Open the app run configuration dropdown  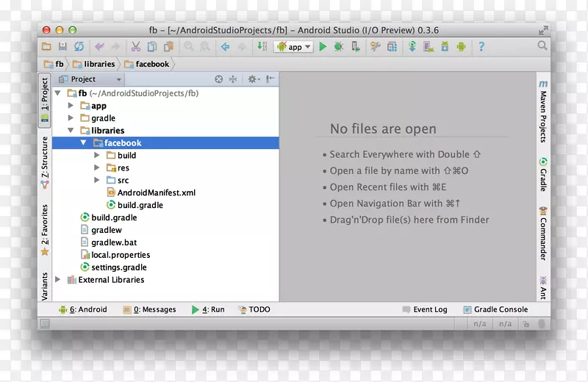[x=293, y=47]
